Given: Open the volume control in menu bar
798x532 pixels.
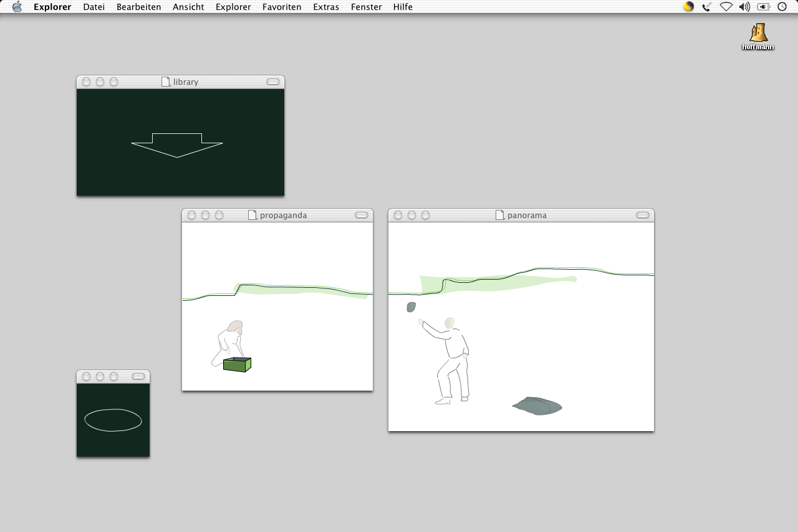Looking at the screenshot, I should coord(744,7).
